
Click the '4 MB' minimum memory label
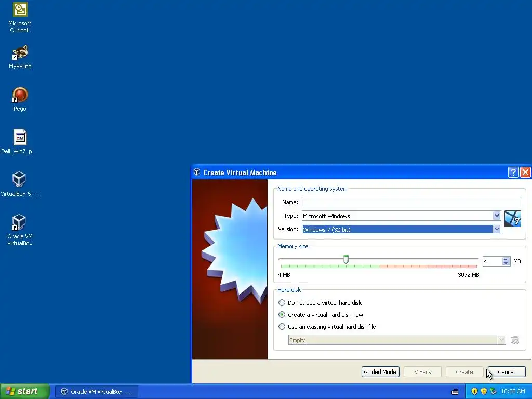point(284,275)
